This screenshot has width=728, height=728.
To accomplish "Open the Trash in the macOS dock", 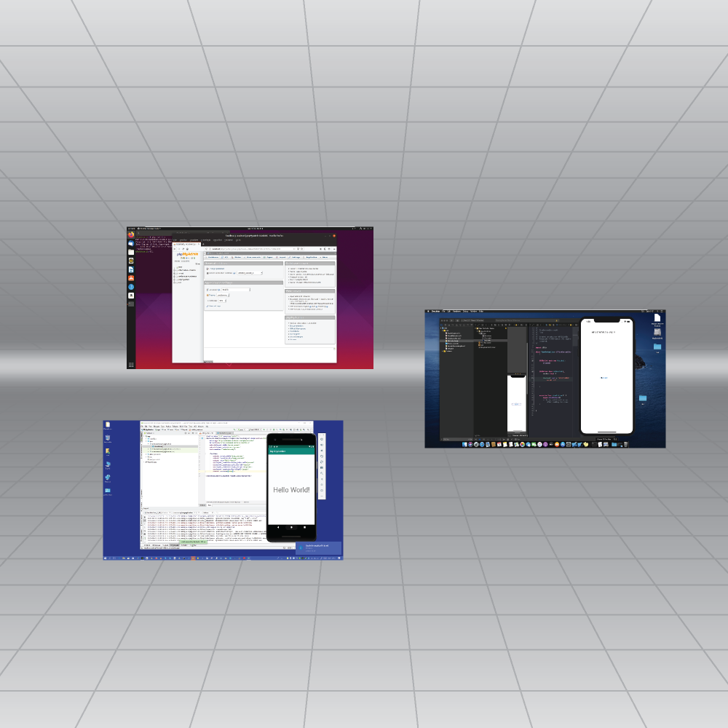I will coord(625,443).
